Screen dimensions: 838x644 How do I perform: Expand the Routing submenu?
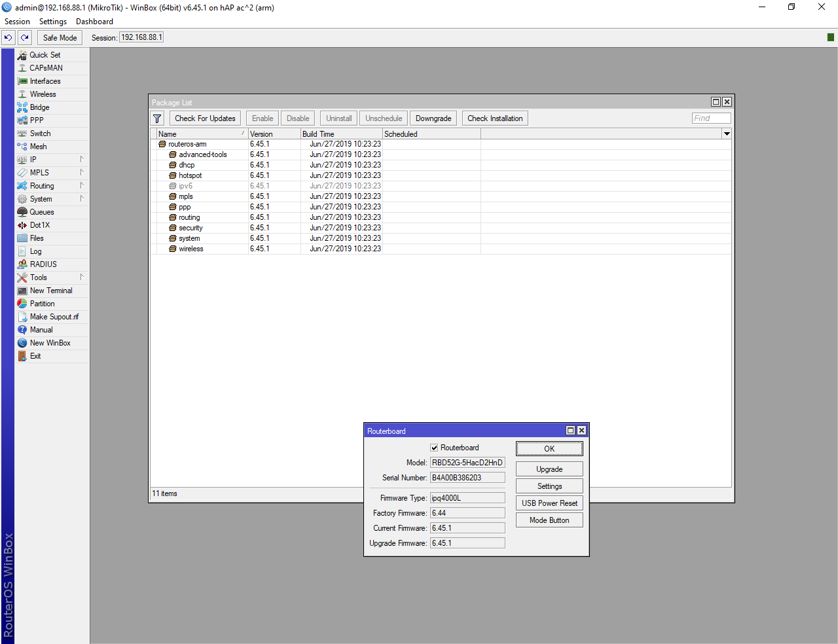[x=82, y=186]
